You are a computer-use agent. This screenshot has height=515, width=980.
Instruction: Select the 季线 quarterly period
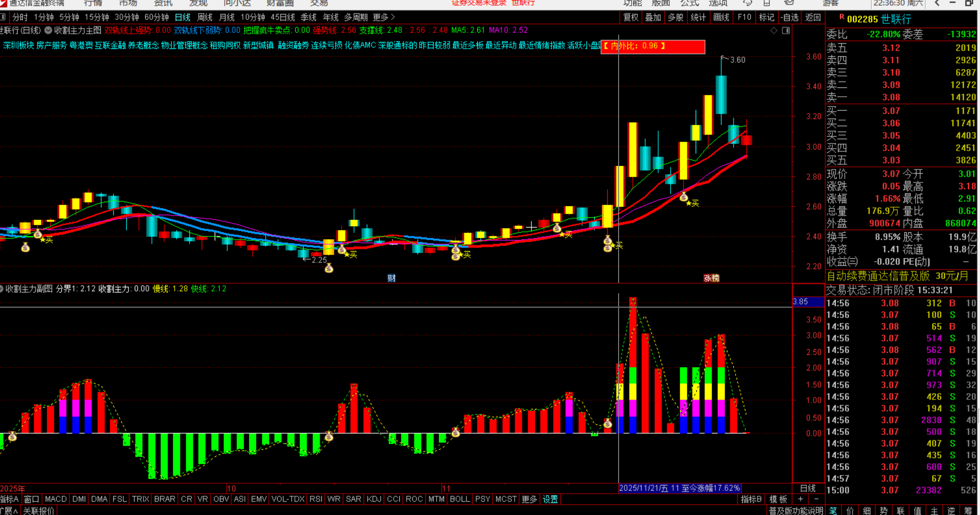(x=308, y=17)
